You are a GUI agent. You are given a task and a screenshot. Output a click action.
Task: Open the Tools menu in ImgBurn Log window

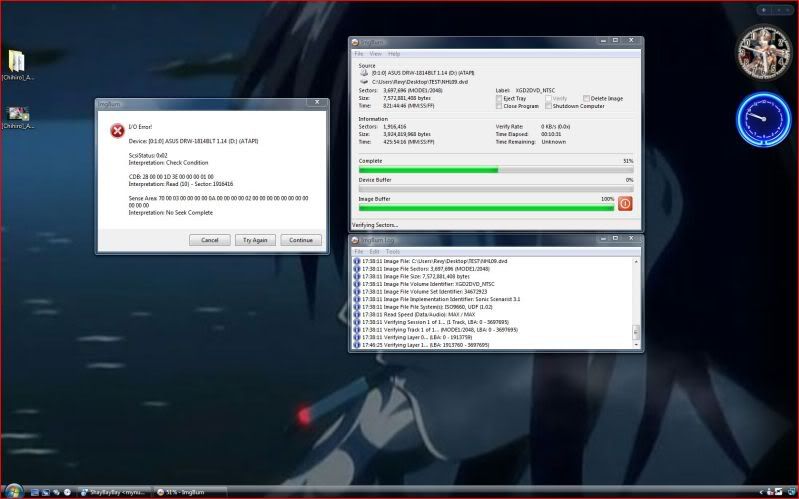[393, 252]
